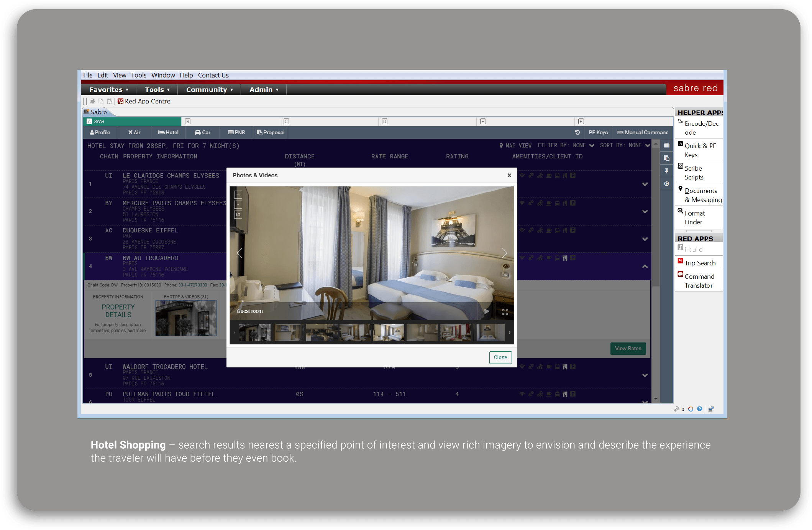
Task: Expand the Admin dropdown
Action: (264, 90)
